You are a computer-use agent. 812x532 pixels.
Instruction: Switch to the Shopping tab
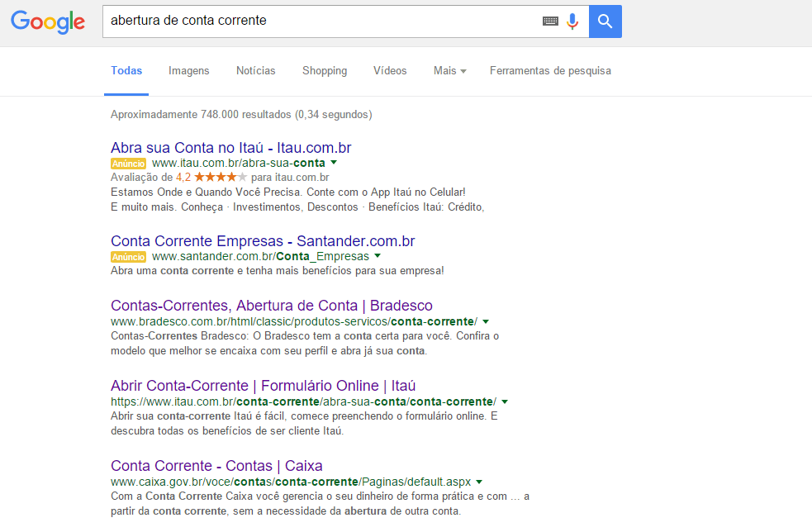[x=325, y=71]
